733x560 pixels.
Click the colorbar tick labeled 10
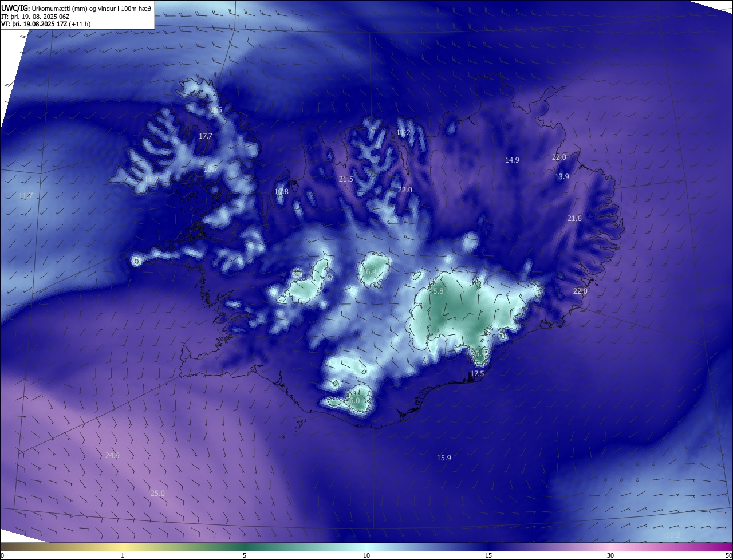pyautogui.click(x=366, y=555)
